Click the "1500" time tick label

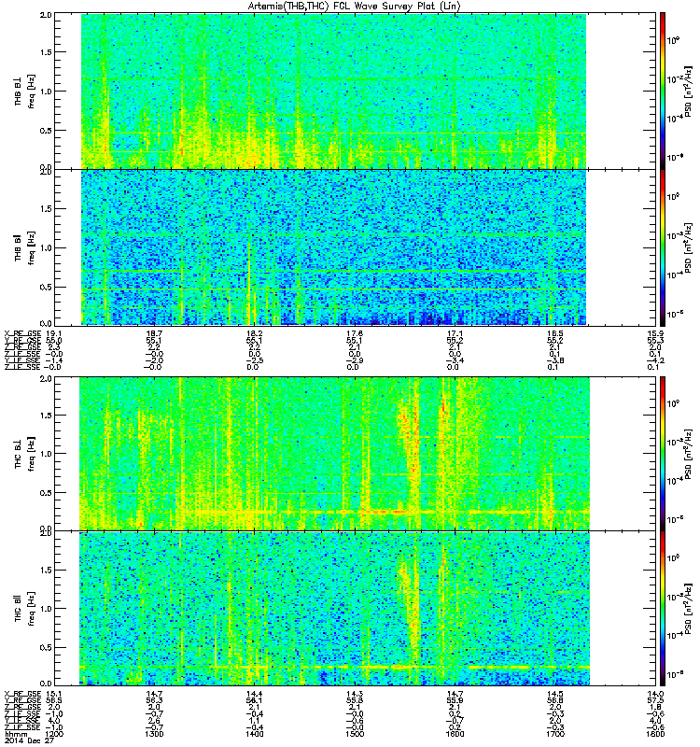(x=355, y=735)
